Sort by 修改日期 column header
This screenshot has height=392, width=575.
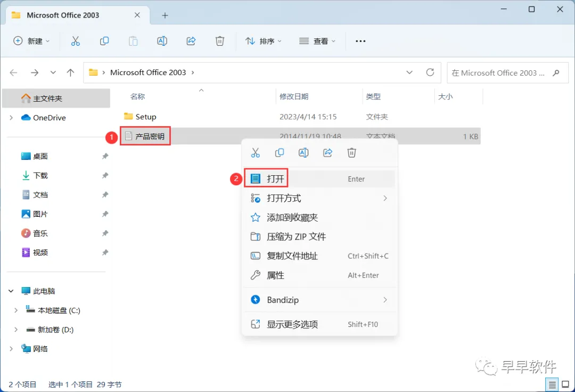point(294,96)
